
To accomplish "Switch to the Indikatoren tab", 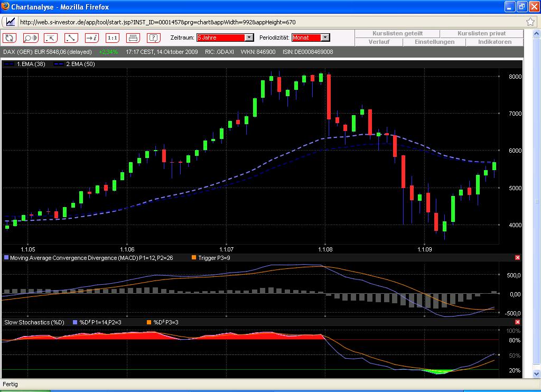I will [x=495, y=42].
